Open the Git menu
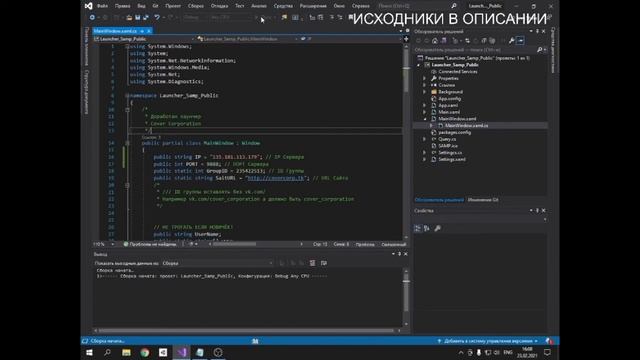This screenshot has height=360, width=640. [x=156, y=6]
